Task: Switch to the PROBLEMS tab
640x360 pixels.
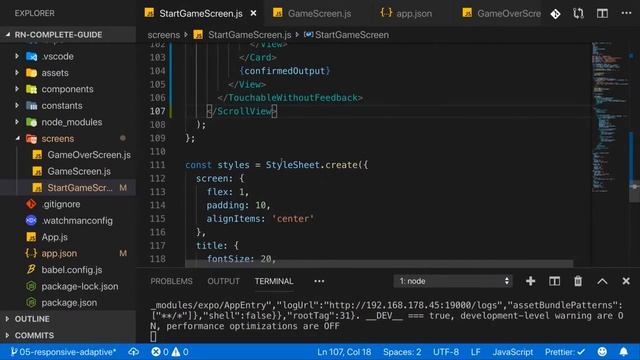Action: 171,281
